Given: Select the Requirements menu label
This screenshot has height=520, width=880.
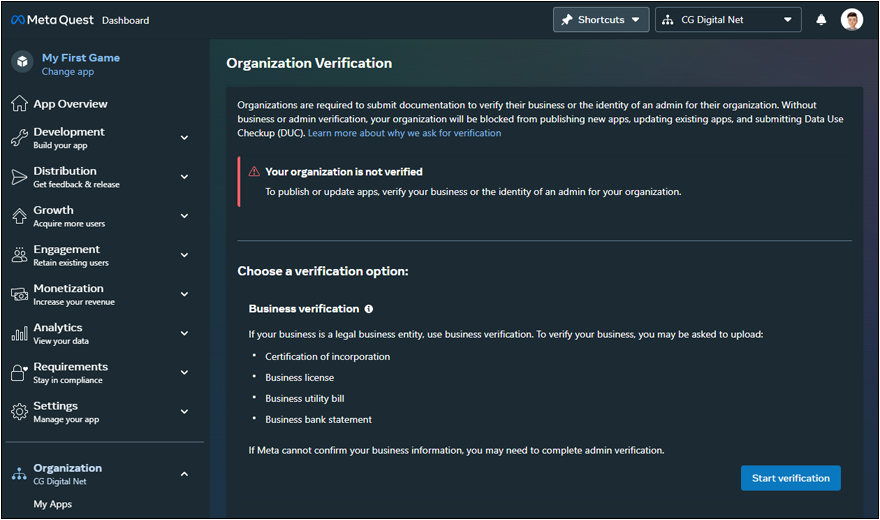Looking at the screenshot, I should [70, 367].
